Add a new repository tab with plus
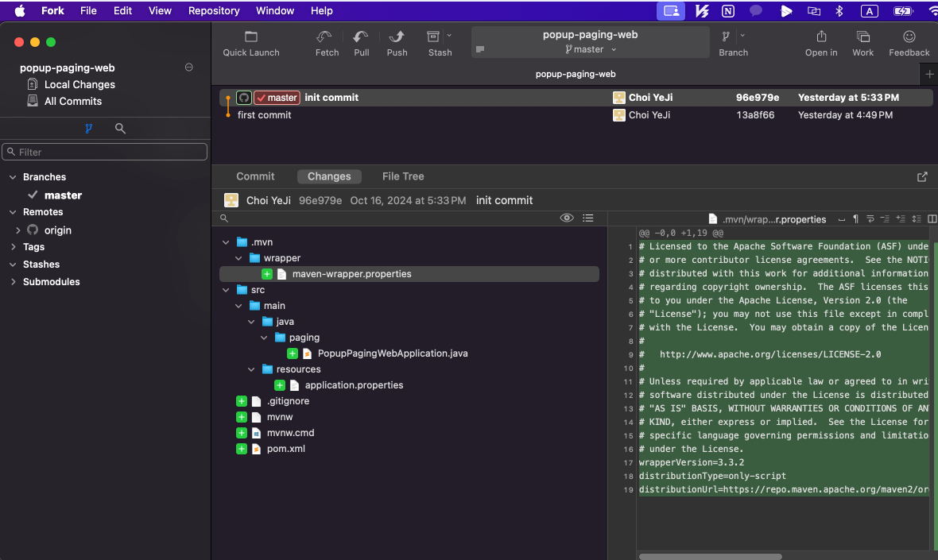Screen dimensions: 938x560 click(929, 74)
